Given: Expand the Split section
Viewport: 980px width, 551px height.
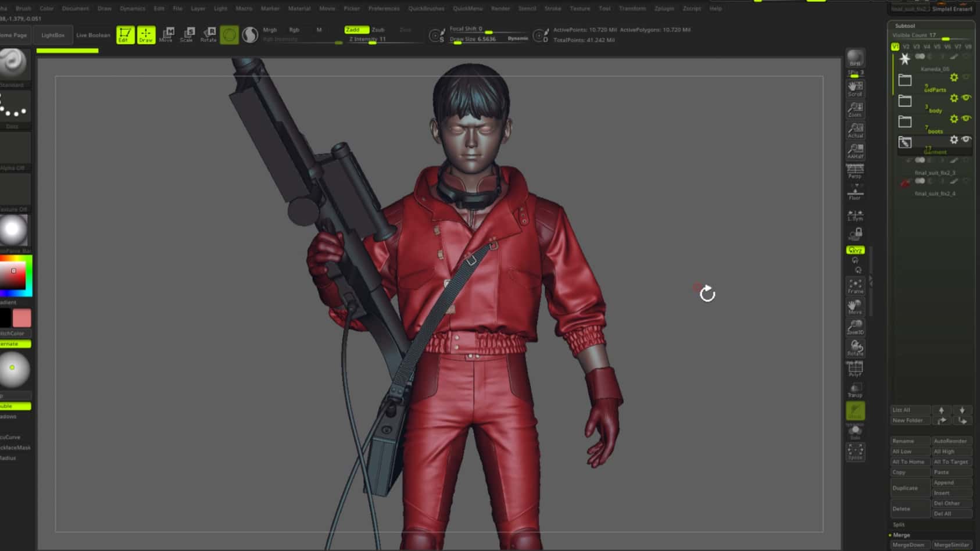Looking at the screenshot, I should click(x=899, y=524).
